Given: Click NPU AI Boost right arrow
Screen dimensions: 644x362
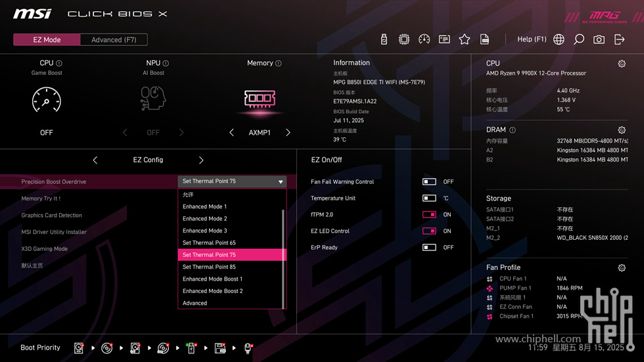Looking at the screenshot, I should pyautogui.click(x=181, y=133).
